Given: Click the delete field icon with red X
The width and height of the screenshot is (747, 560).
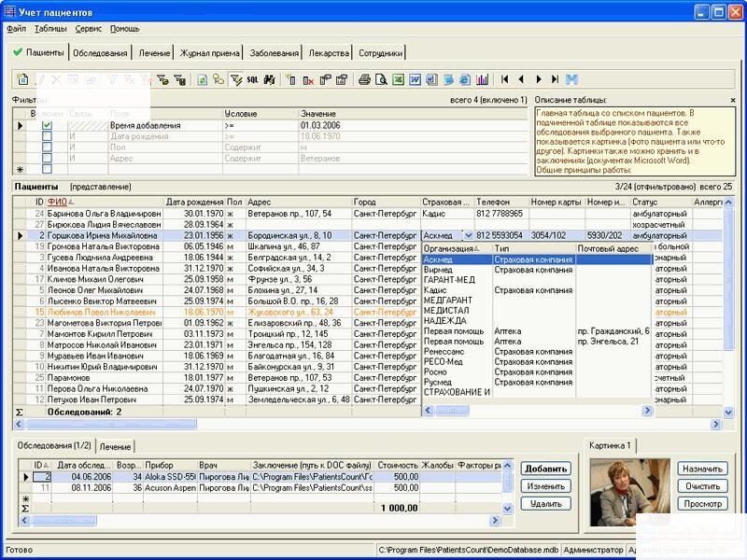Looking at the screenshot, I should click(308, 79).
